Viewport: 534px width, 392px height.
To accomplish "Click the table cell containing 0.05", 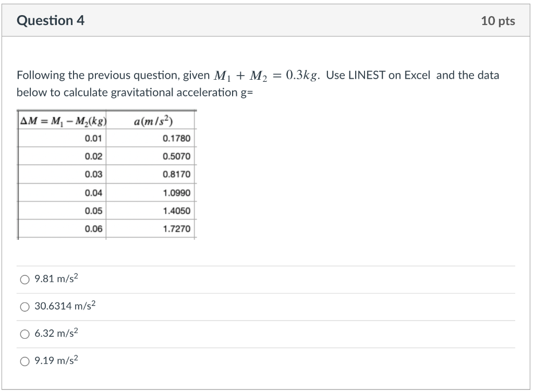I will point(94,211).
